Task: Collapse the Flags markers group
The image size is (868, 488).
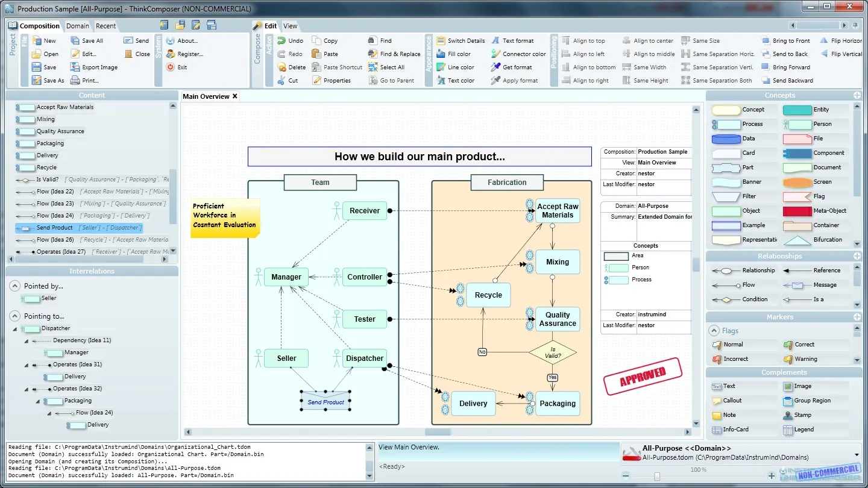Action: 714,331
